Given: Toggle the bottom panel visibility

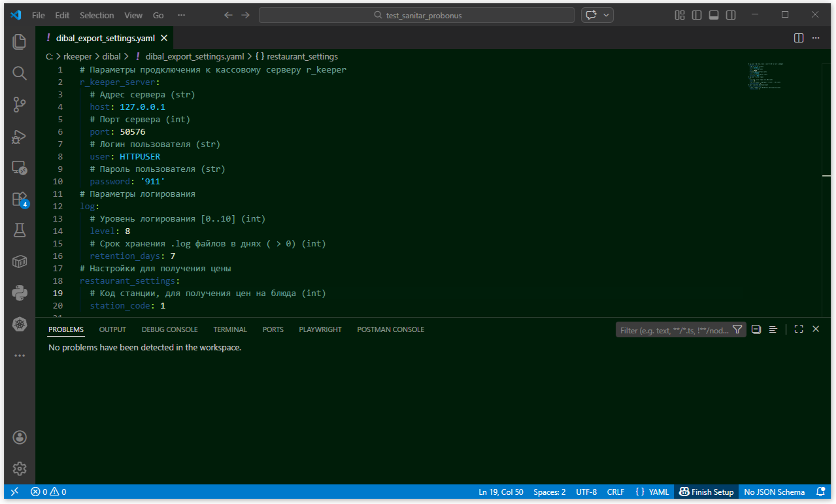Looking at the screenshot, I should coord(714,15).
